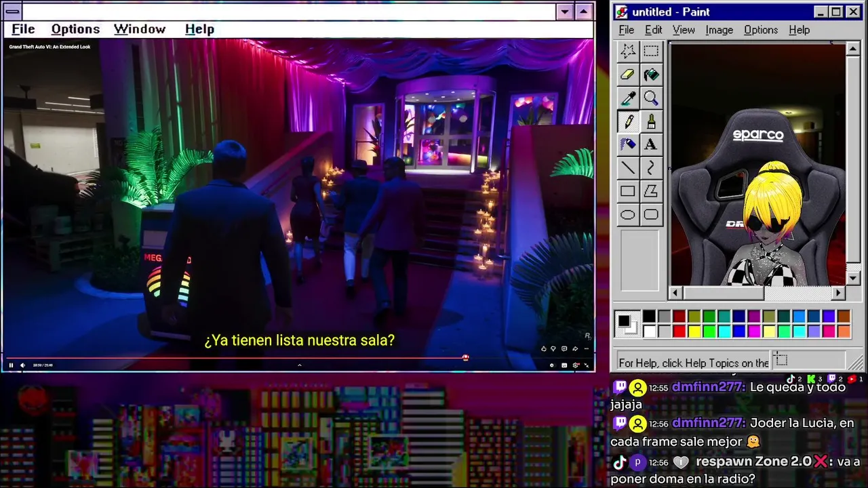Viewport: 868px width, 488px height.
Task: Choose the Brush tool in Paint
Action: pyautogui.click(x=651, y=121)
